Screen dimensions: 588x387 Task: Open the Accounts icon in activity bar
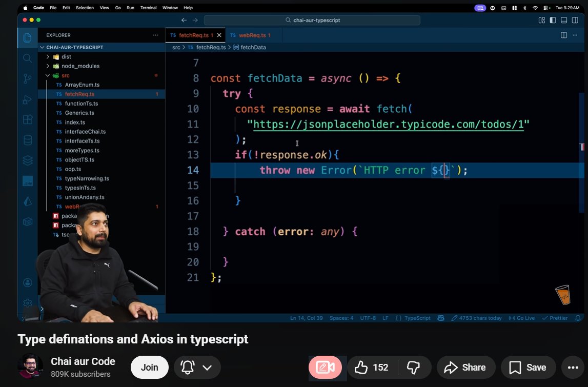pyautogui.click(x=27, y=283)
